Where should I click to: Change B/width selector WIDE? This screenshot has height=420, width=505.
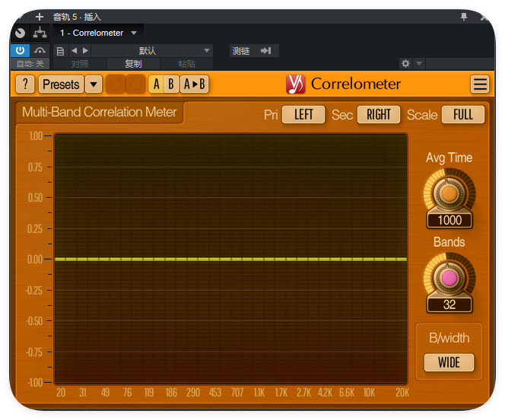coord(449,363)
